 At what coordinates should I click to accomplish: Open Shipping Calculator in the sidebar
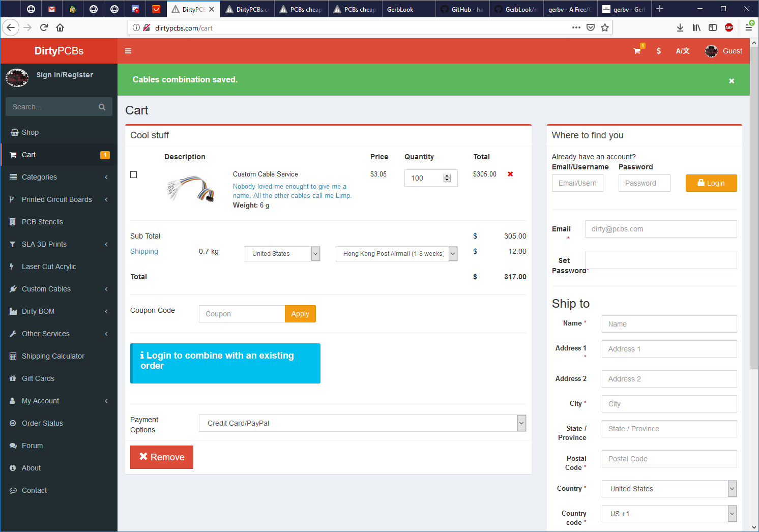(x=59, y=356)
